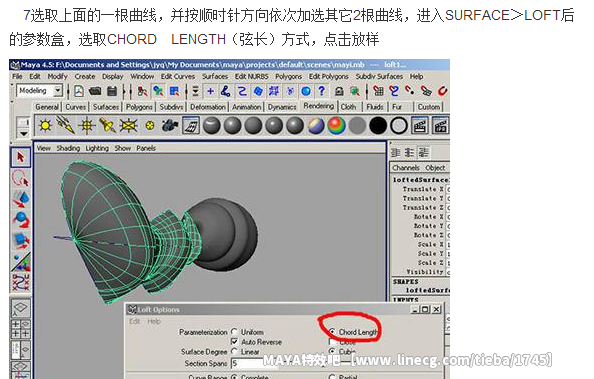Switch to the Curves shelf tab
594x379 pixels.
(x=76, y=107)
